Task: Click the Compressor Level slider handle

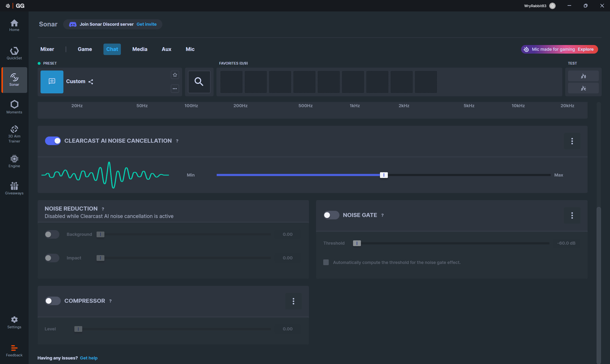Action: coord(78,329)
